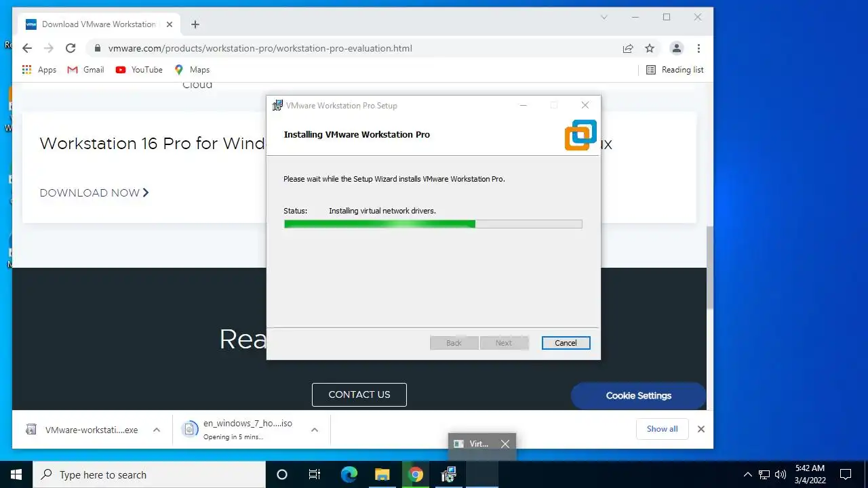
Task: Click the installation progress bar
Action: [x=433, y=224]
